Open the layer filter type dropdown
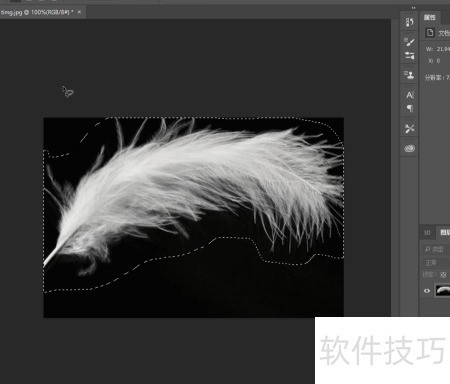450x384 pixels. pyautogui.click(x=437, y=249)
